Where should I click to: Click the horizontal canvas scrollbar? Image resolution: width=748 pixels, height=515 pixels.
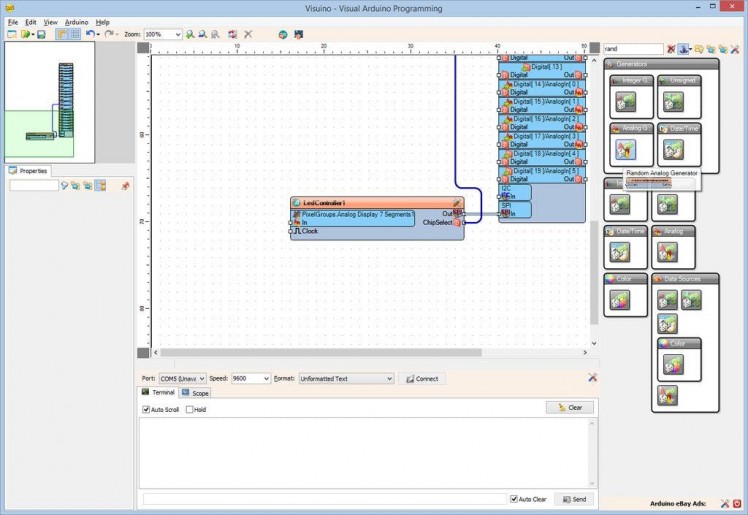coord(320,353)
